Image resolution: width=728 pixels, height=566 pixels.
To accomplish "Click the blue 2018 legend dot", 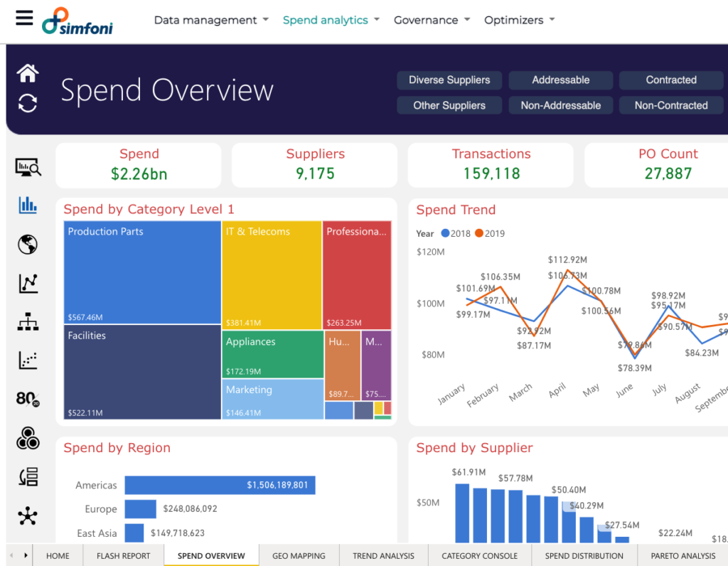I will [445, 233].
